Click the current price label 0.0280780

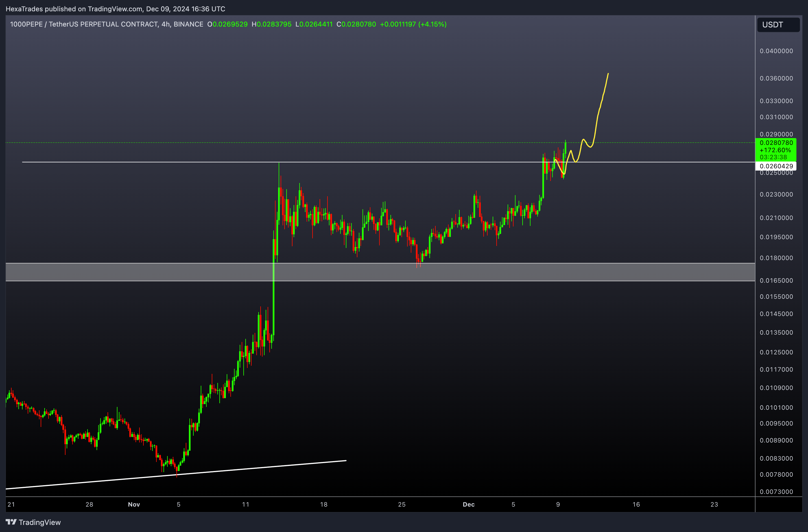[x=776, y=143]
